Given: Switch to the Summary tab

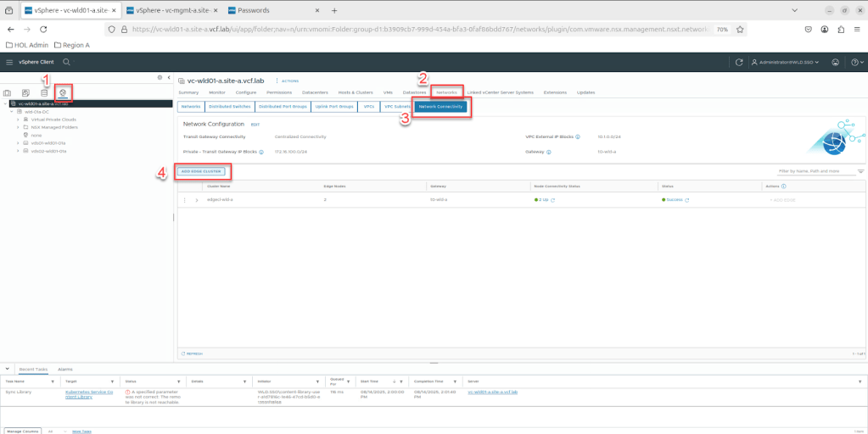Looking at the screenshot, I should pyautogui.click(x=188, y=92).
